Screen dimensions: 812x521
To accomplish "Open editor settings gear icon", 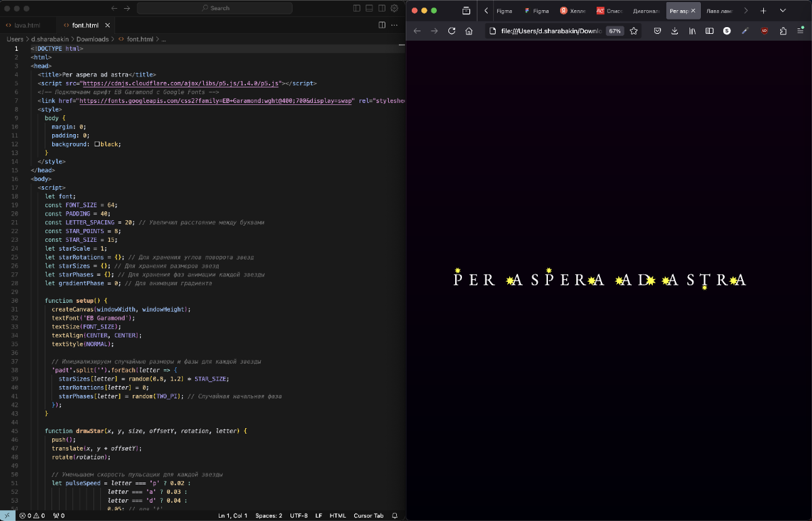I will 394,8.
